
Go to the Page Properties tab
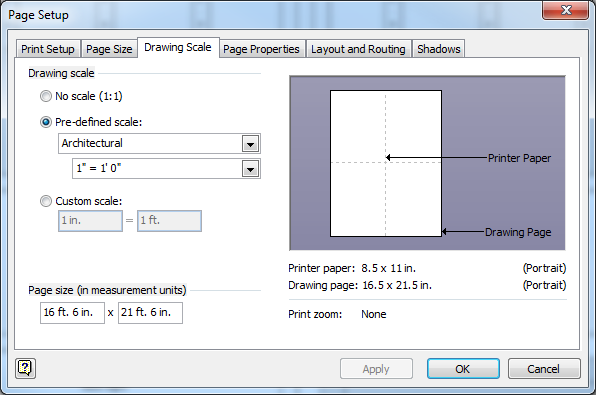pos(261,49)
